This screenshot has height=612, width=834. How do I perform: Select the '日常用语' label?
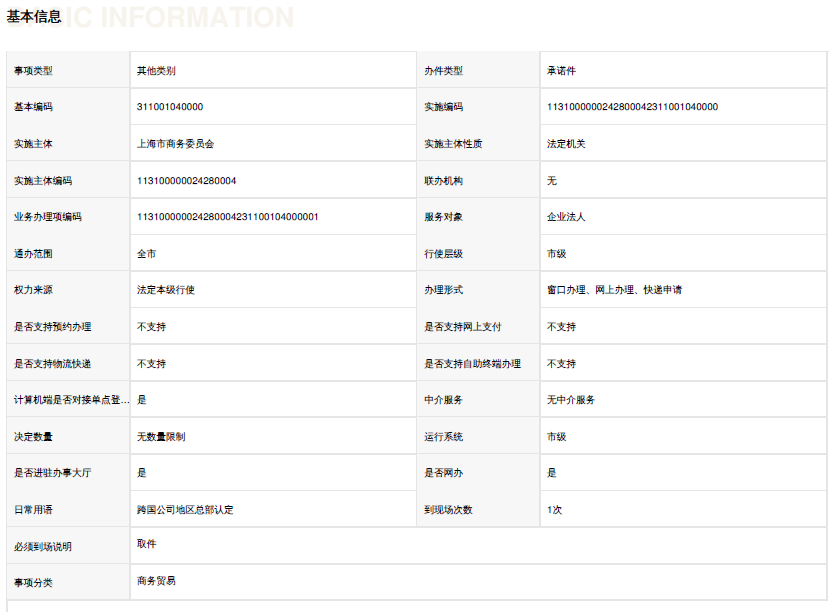tap(33, 509)
